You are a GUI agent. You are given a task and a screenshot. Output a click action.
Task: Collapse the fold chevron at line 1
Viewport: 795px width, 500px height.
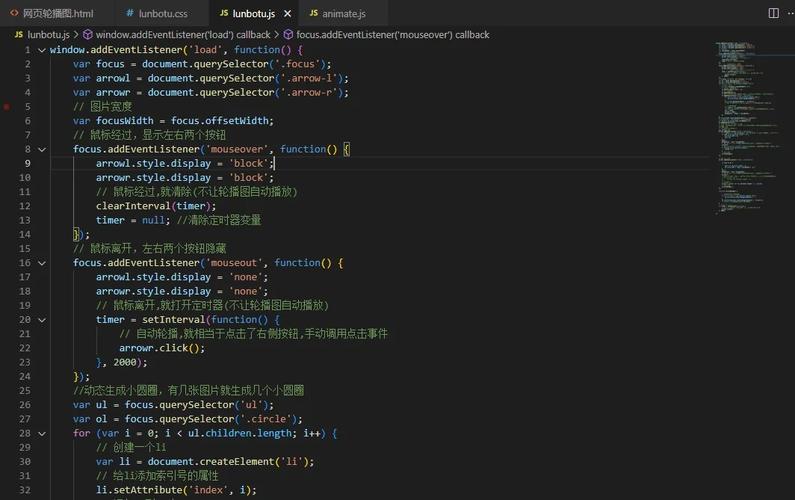[x=41, y=50]
